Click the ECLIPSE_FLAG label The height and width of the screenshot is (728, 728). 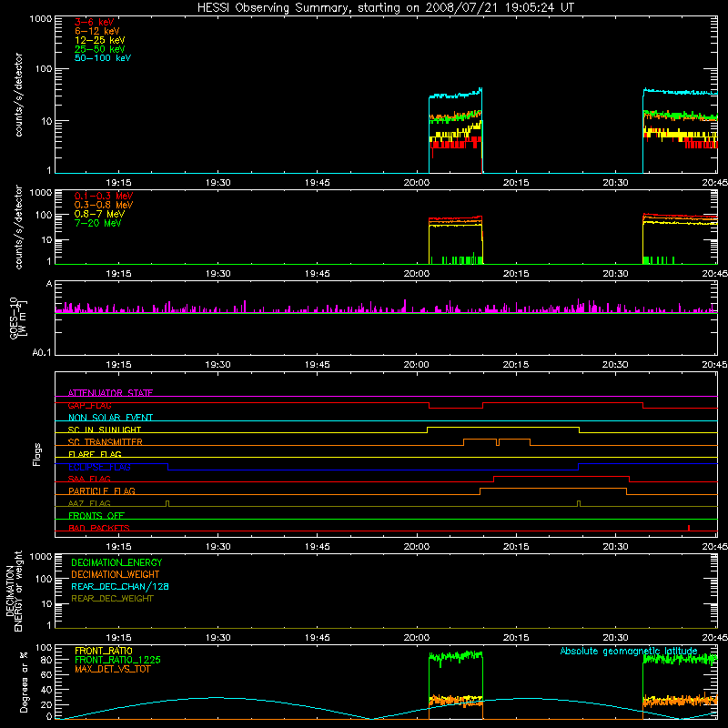[x=99, y=467]
